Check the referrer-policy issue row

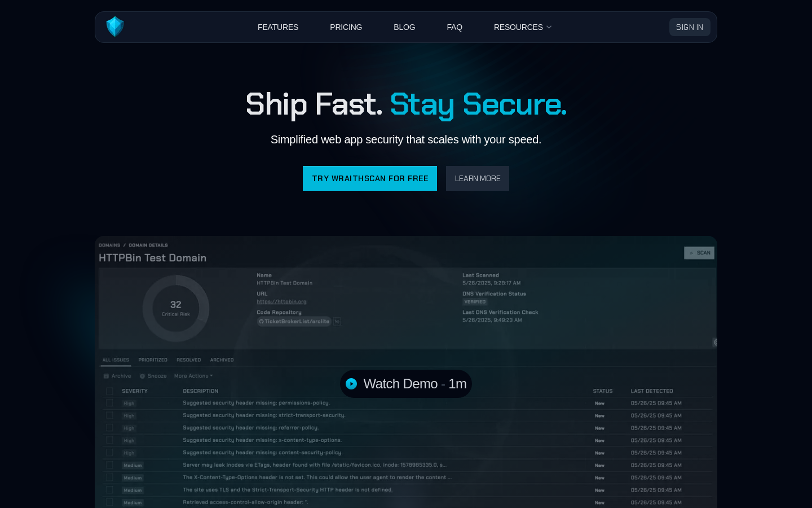109,428
